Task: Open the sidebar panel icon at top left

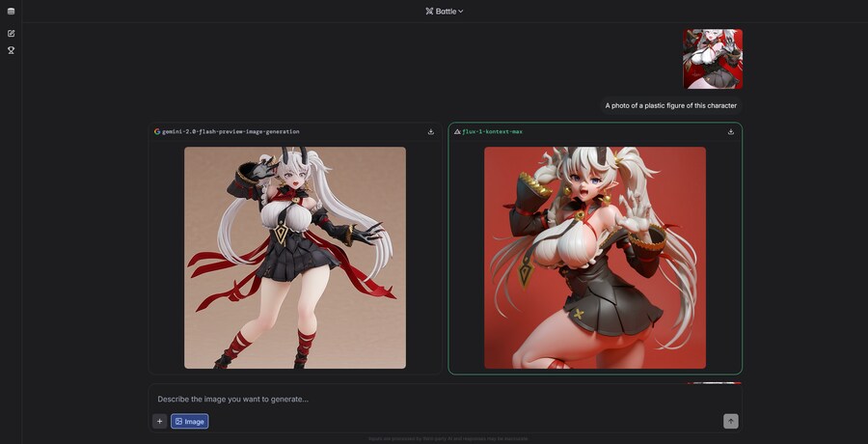Action: 11,11
